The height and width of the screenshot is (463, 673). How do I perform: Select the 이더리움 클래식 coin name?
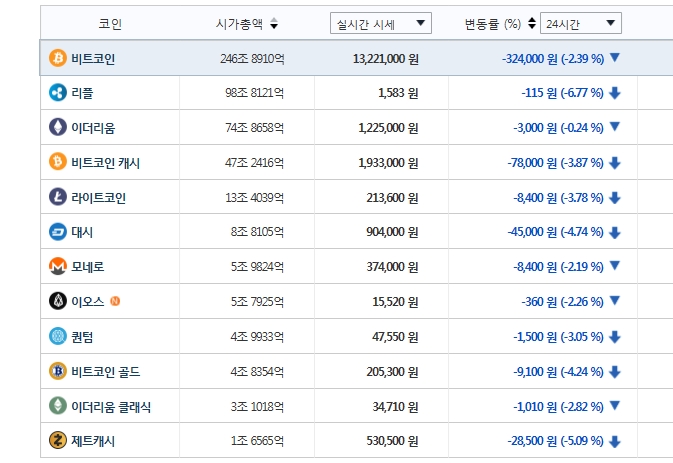point(111,406)
